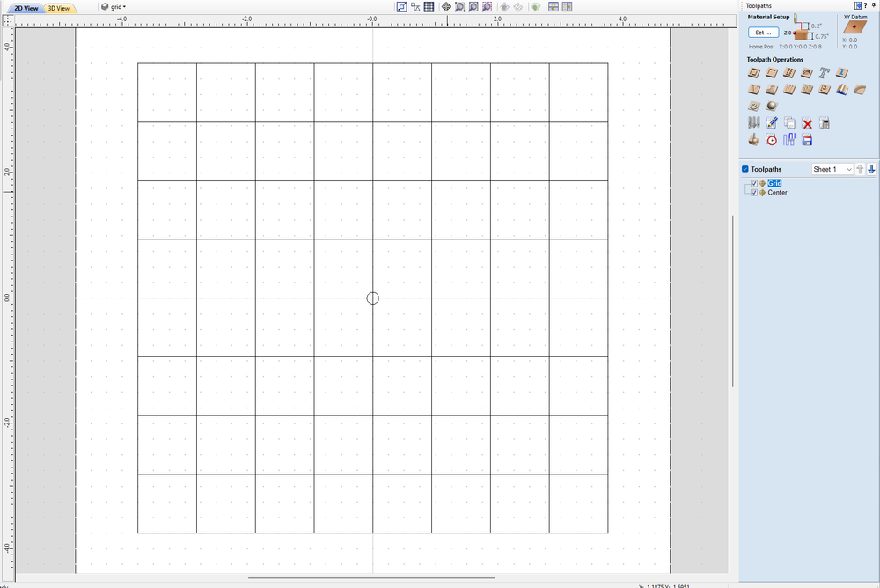Screen dimensions: 880x588
Task: Move toolpath down with blue arrow
Action: (871, 169)
